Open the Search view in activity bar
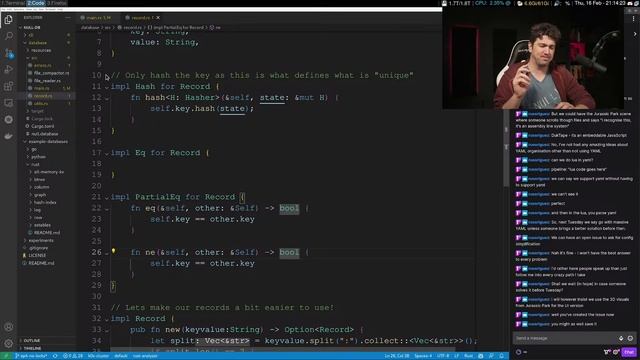Screen dimensions: 640x360 (8, 36)
